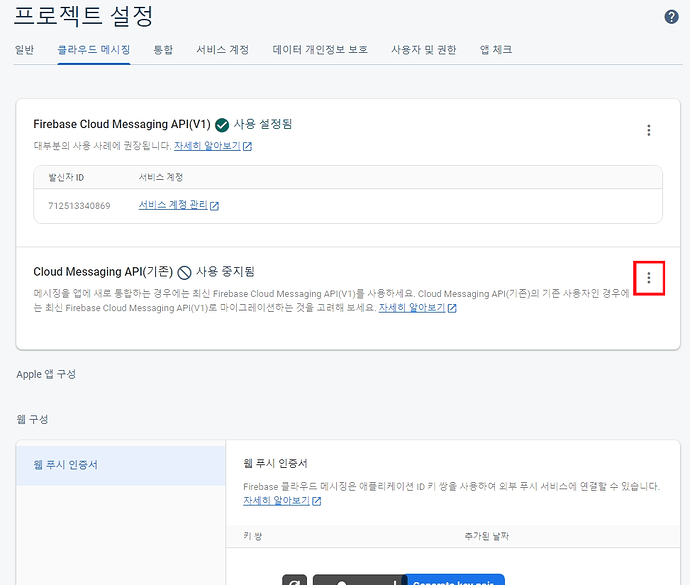The width and height of the screenshot is (690, 585).
Task: Go to the 서비스 계정 tab
Action: [x=223, y=50]
